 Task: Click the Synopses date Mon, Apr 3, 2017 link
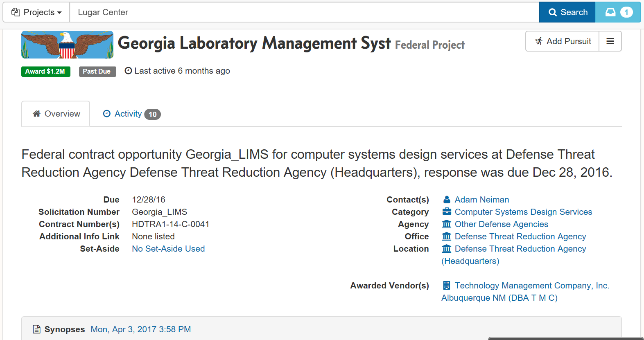click(140, 329)
